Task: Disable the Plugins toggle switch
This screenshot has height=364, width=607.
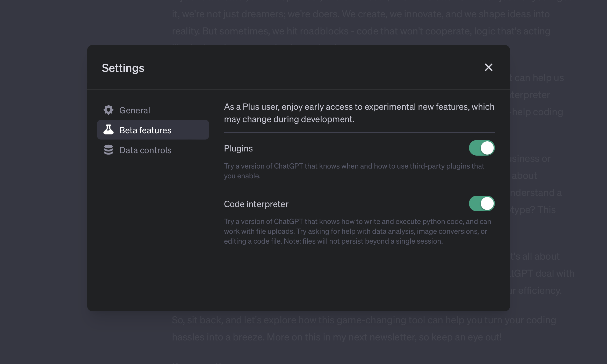Action: tap(482, 148)
